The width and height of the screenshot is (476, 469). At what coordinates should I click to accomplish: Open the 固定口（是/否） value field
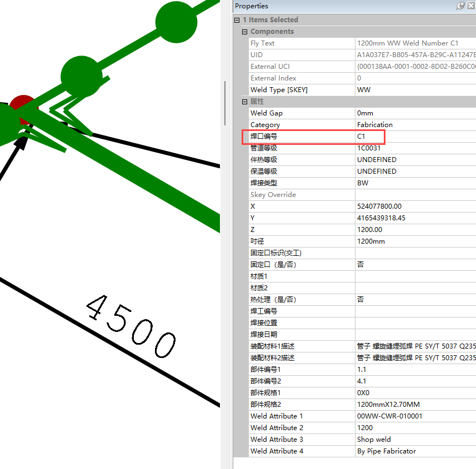coord(415,265)
